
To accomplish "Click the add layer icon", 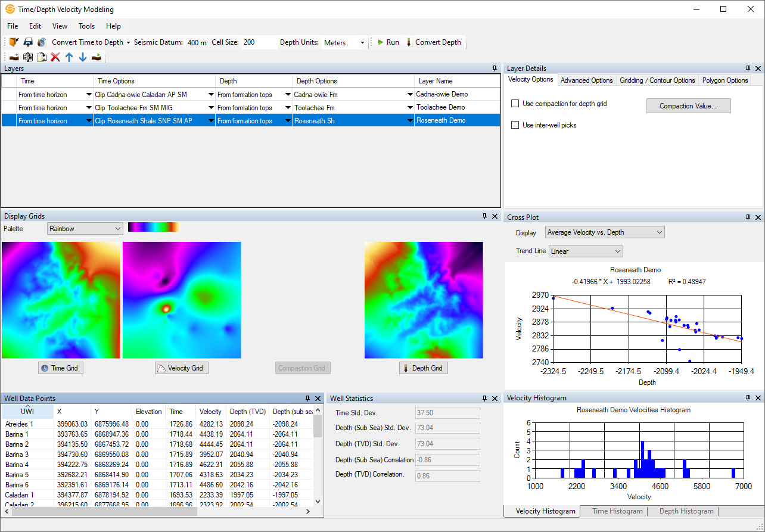I will click(14, 57).
